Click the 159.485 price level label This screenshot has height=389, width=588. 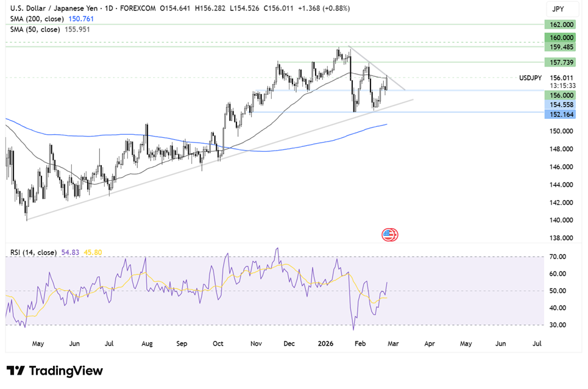pos(560,47)
